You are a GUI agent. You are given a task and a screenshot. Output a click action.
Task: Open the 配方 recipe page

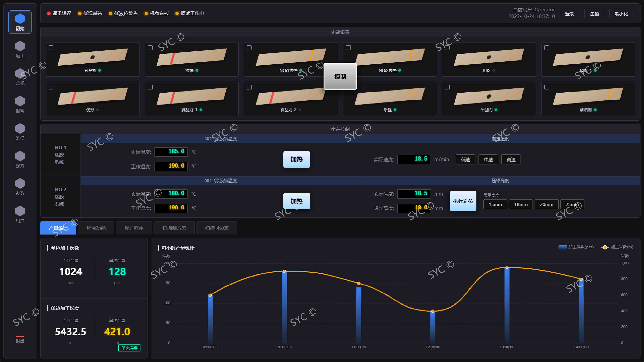(20, 159)
